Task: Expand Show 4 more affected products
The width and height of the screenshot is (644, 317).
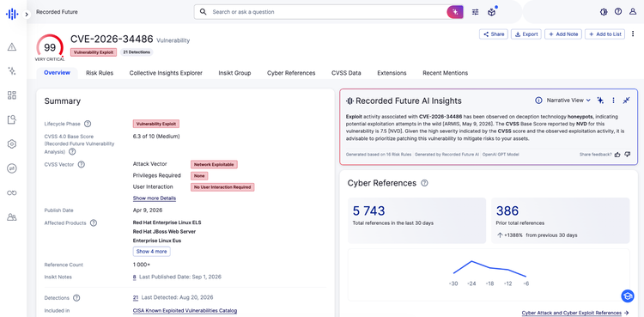Action: tap(151, 251)
